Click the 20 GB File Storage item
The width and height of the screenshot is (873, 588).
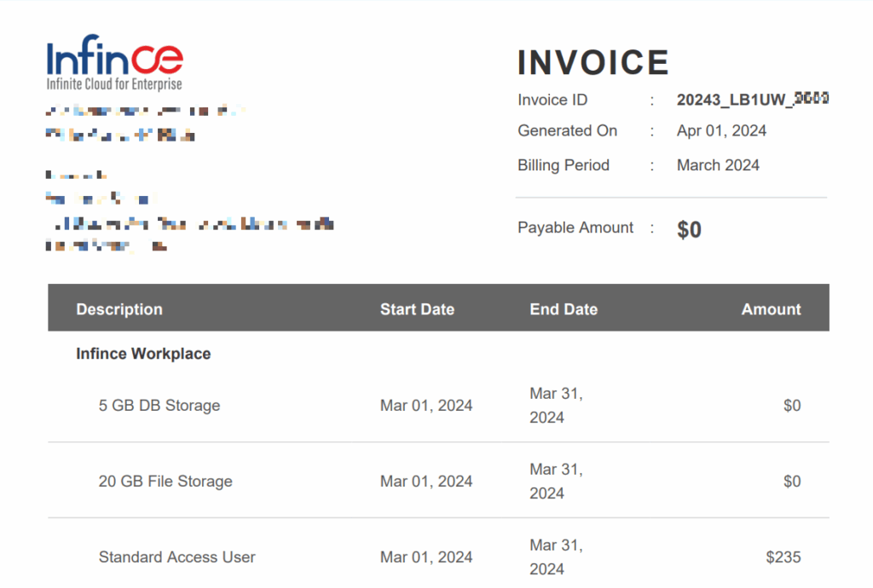tap(165, 481)
